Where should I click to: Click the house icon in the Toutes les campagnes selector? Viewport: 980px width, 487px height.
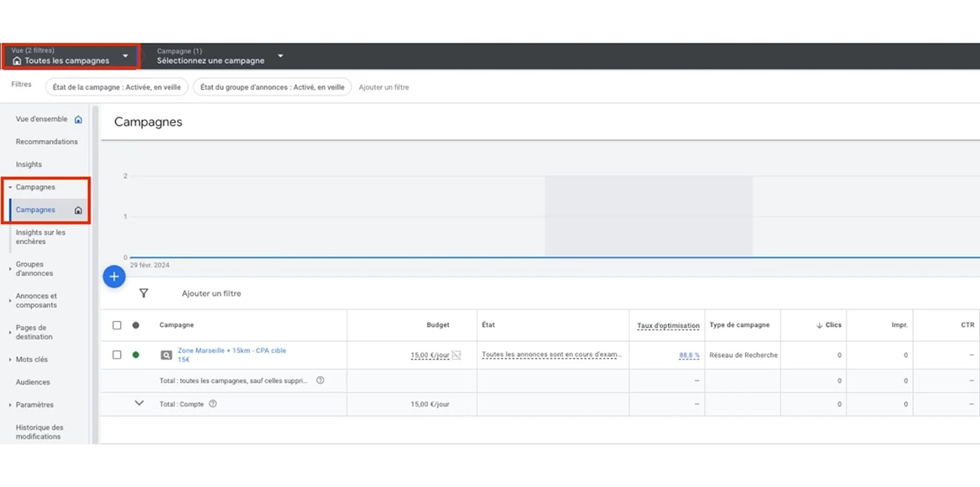(17, 61)
